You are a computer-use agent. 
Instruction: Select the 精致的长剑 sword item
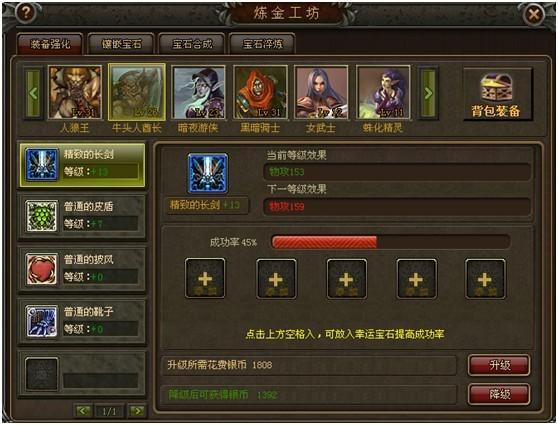pyautogui.click(x=82, y=165)
